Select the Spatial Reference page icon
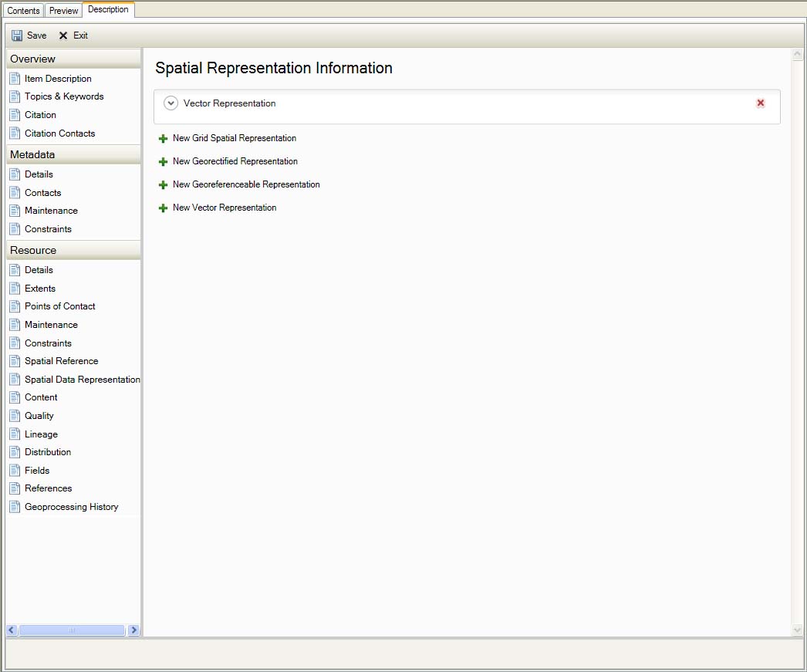The height and width of the screenshot is (672, 807). pyautogui.click(x=15, y=361)
